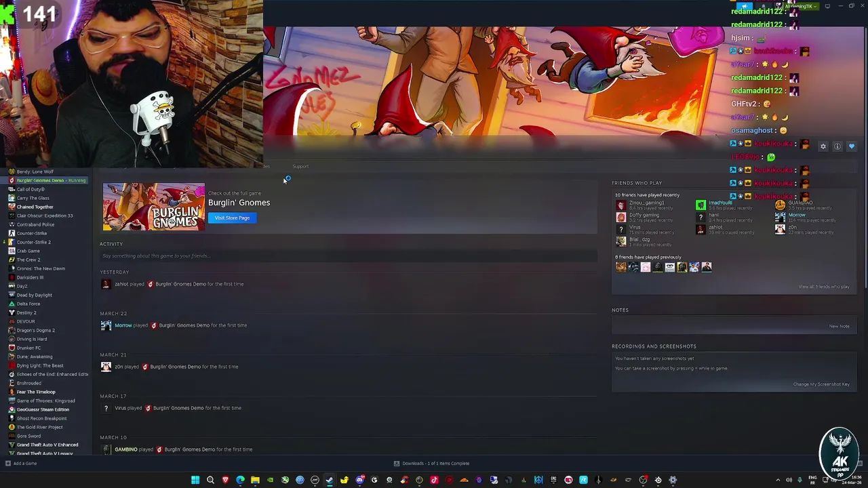Select DEVOUR in library list
The height and width of the screenshot is (488, 868).
tap(25, 321)
